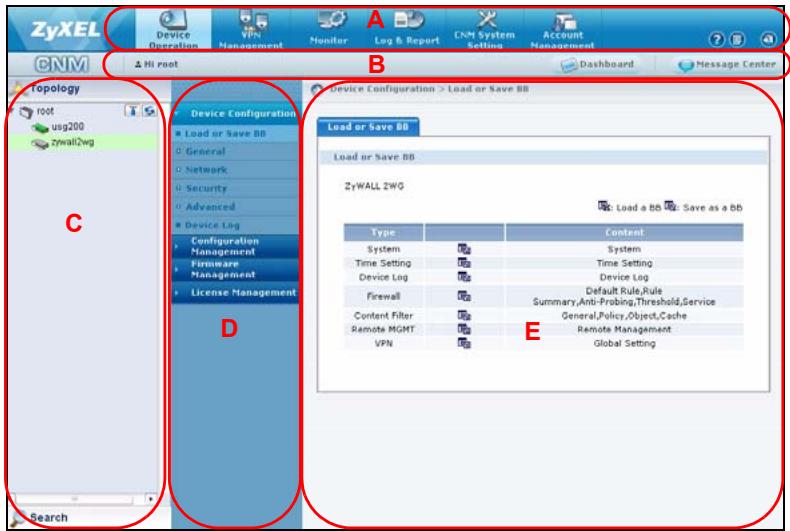
Task: Select the zywall2wg device
Action: point(73,142)
